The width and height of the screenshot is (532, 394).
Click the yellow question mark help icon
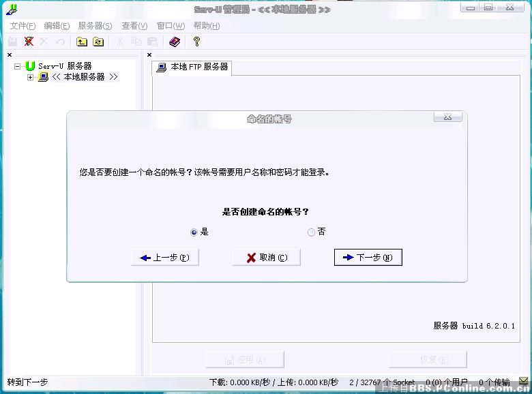[x=196, y=42]
